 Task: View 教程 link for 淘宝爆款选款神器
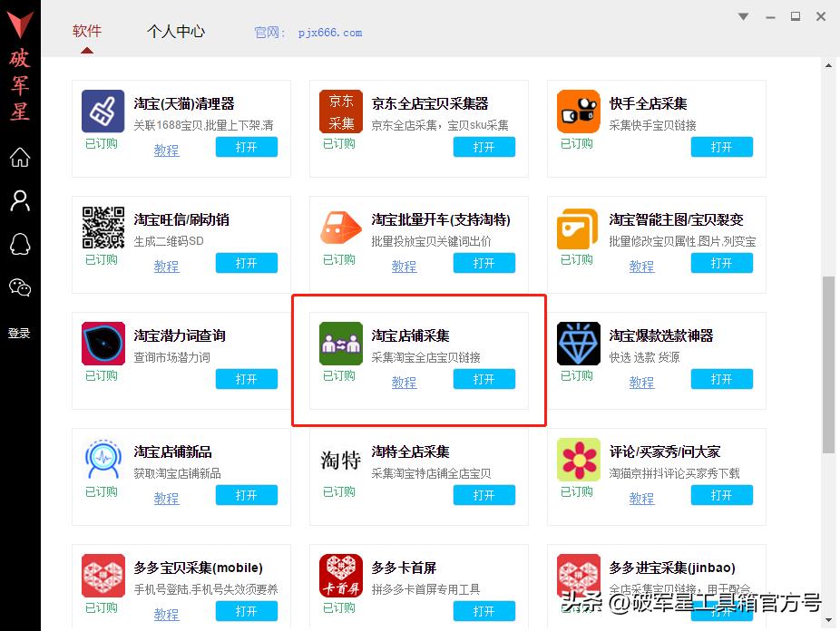pyautogui.click(x=641, y=383)
